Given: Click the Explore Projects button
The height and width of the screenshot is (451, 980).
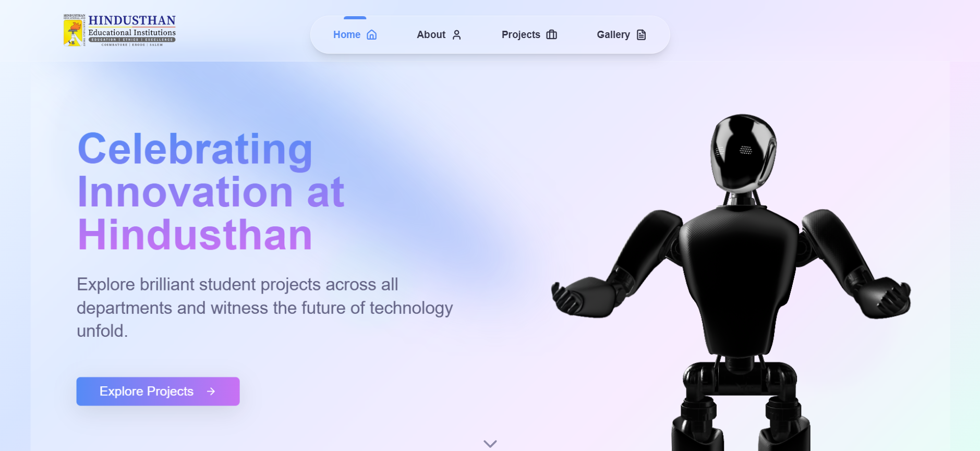Looking at the screenshot, I should click(158, 392).
